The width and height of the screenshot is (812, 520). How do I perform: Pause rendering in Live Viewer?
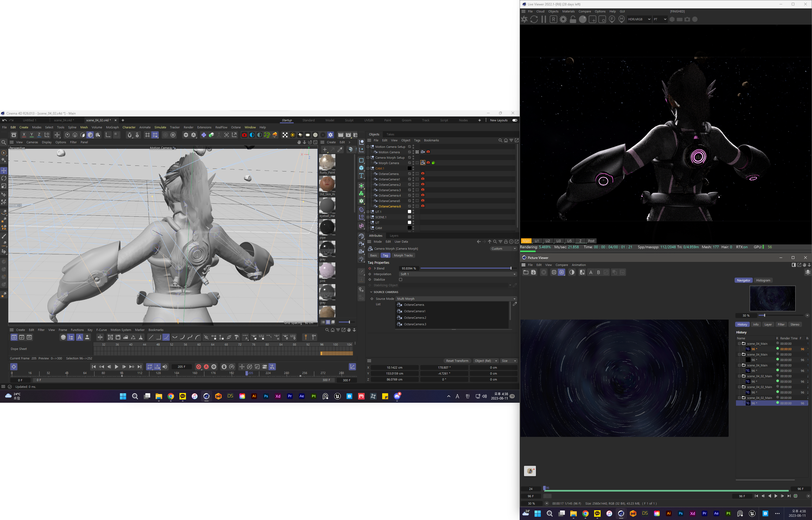544,19
